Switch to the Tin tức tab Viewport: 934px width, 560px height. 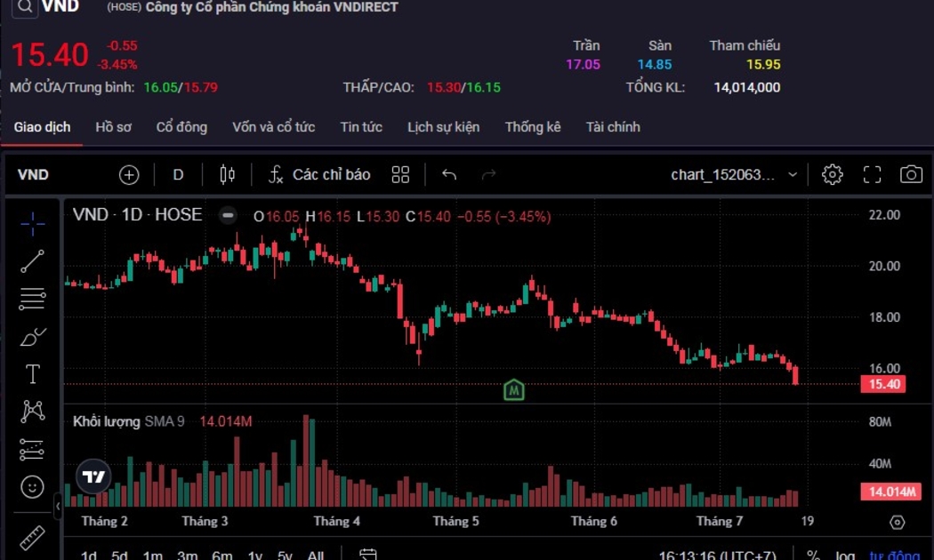361,127
